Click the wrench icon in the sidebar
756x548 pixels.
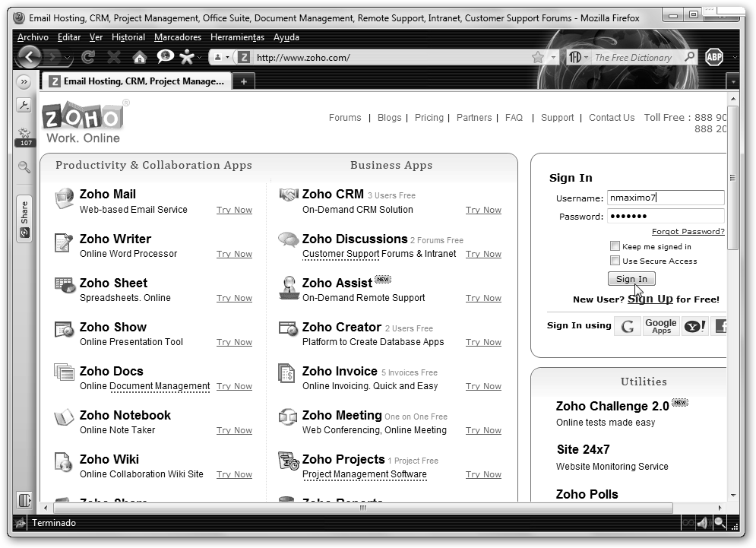click(24, 106)
